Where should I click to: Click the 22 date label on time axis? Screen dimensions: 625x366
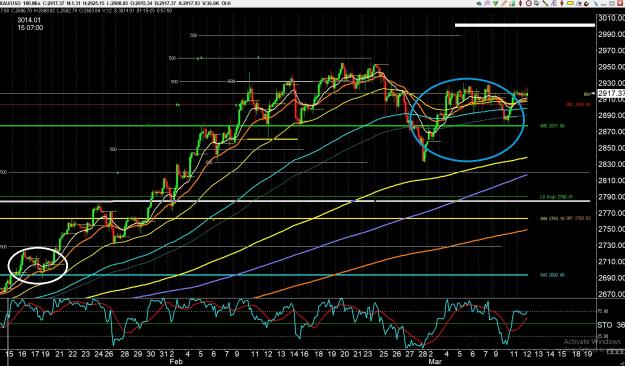[x=73, y=354]
